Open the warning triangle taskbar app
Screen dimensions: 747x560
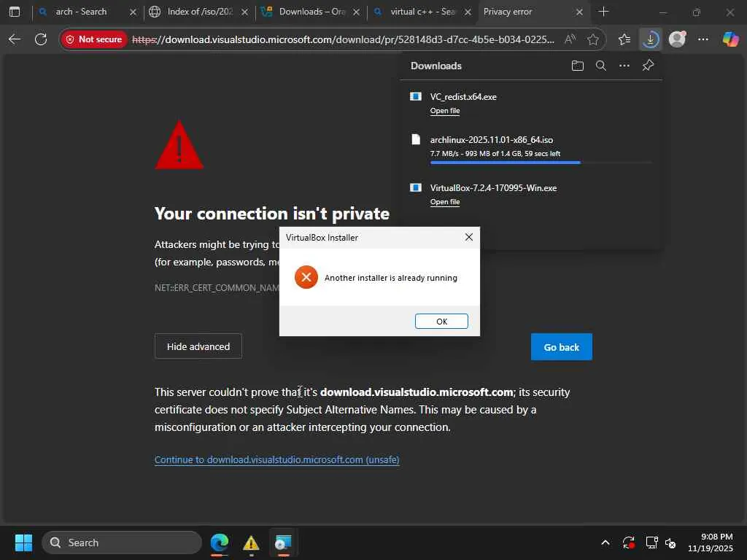[251, 542]
